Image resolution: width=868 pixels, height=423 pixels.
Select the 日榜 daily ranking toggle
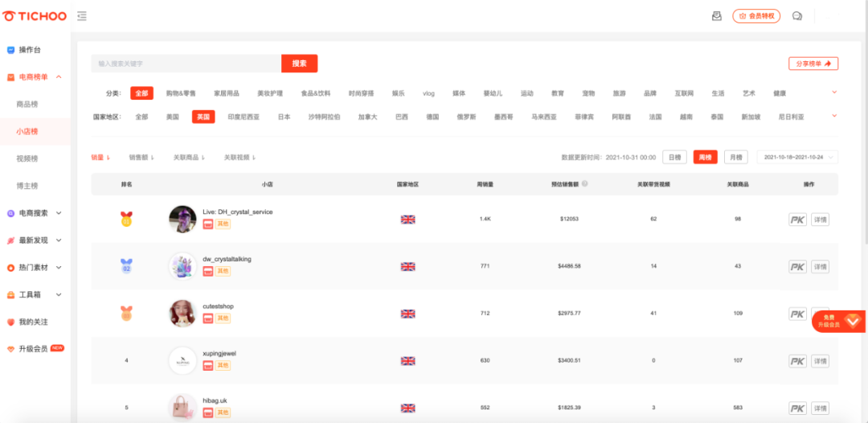(674, 158)
